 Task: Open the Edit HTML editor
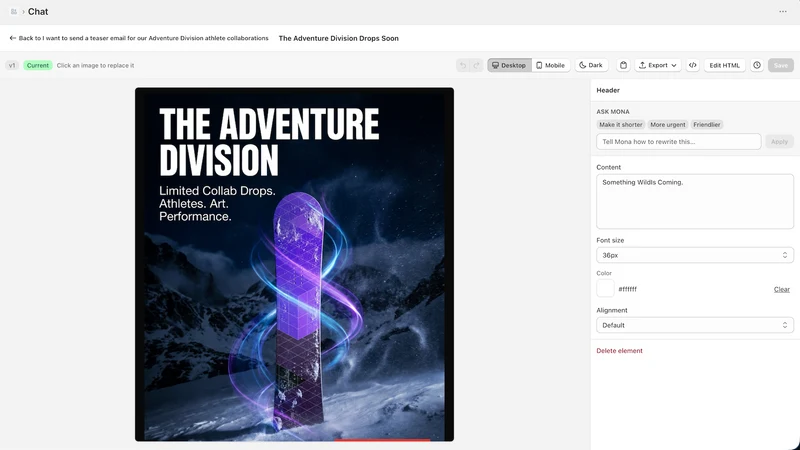point(724,65)
